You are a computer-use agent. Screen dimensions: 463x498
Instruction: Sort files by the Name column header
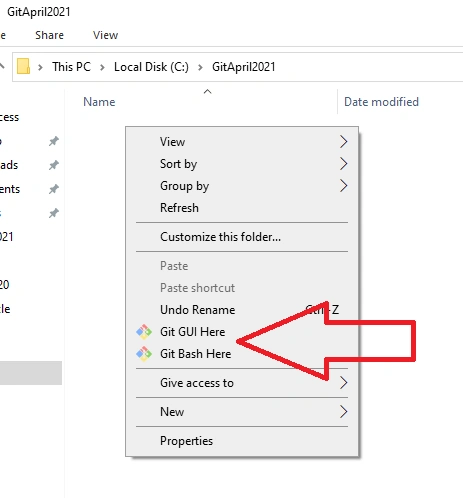click(x=99, y=102)
